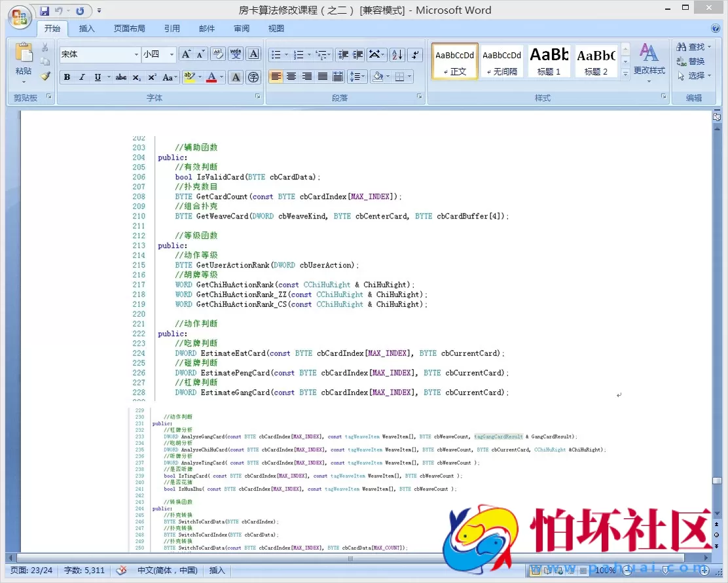
Task: Open the 审阅 ribbon tab
Action: coord(241,29)
